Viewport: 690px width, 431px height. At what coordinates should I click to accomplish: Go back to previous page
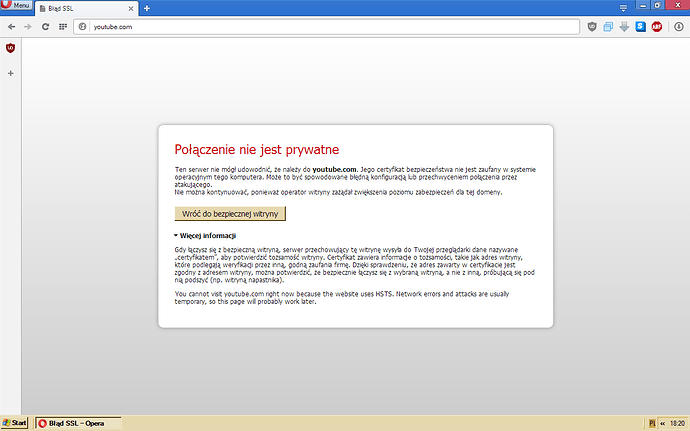point(11,27)
